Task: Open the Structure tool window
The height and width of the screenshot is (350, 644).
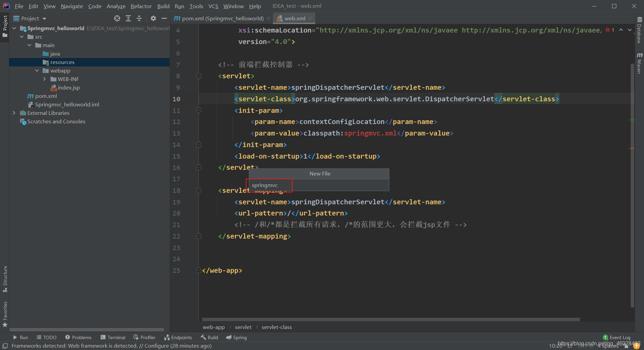Action: click(x=5, y=279)
